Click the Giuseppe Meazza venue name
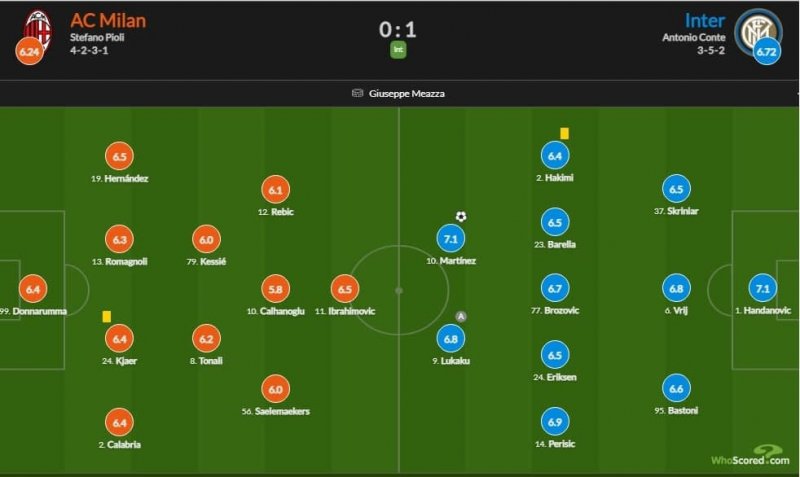 (x=407, y=93)
